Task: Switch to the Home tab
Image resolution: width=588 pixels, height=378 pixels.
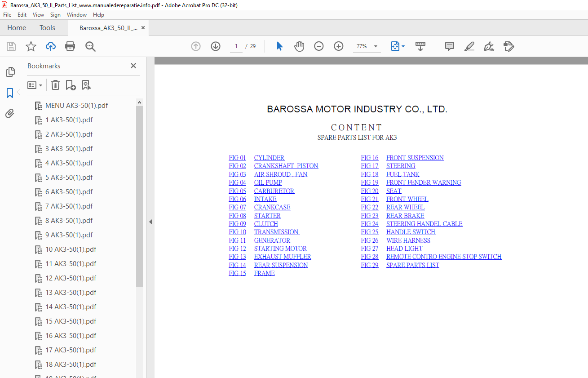Action: (x=17, y=28)
